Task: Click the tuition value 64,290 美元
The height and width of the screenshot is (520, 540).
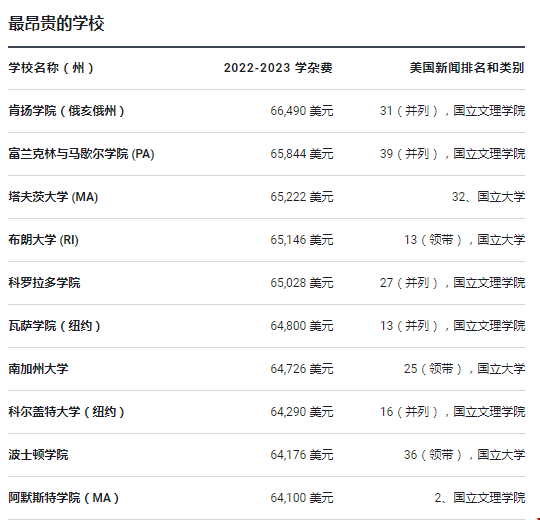Action: pos(302,412)
